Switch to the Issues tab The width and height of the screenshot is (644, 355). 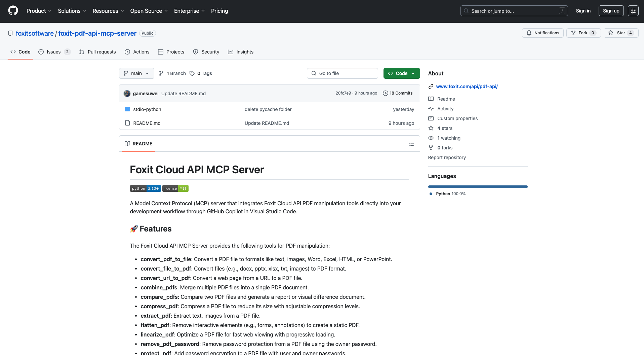point(54,52)
